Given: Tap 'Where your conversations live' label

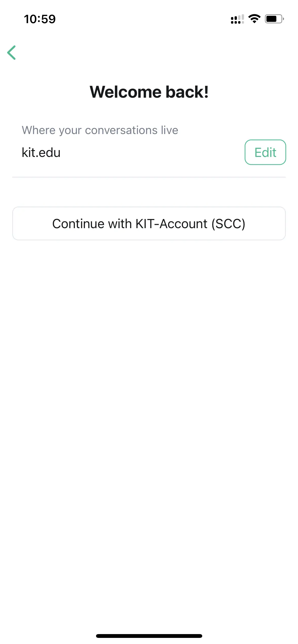Looking at the screenshot, I should (x=100, y=130).
